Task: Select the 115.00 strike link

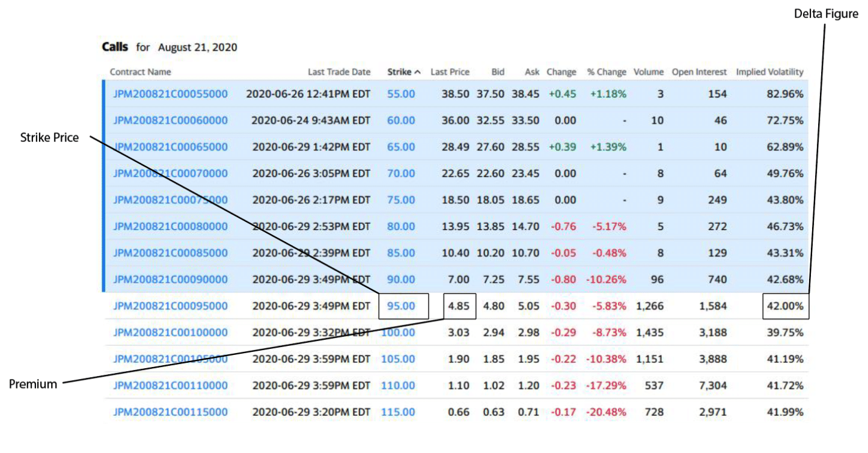Action: 398,412
